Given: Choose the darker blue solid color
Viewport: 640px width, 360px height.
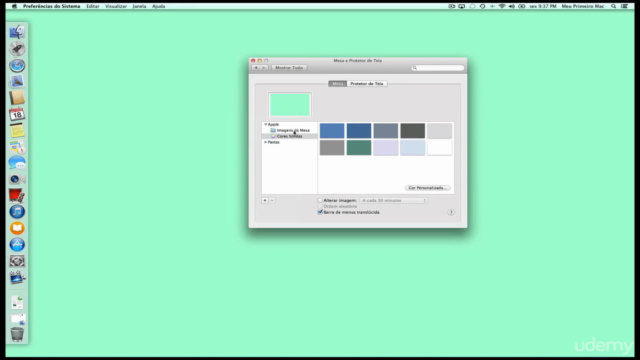Looking at the screenshot, I should click(x=359, y=131).
